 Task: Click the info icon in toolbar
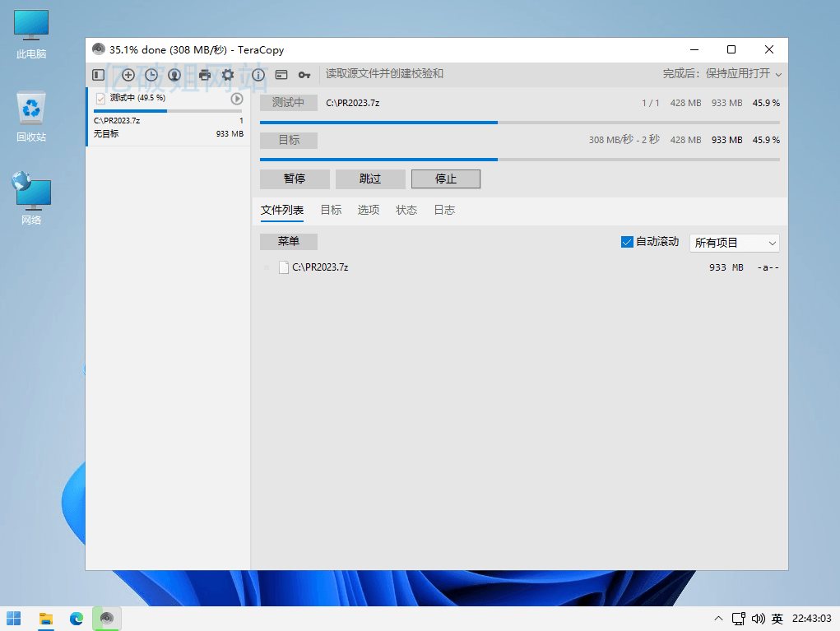(x=258, y=75)
